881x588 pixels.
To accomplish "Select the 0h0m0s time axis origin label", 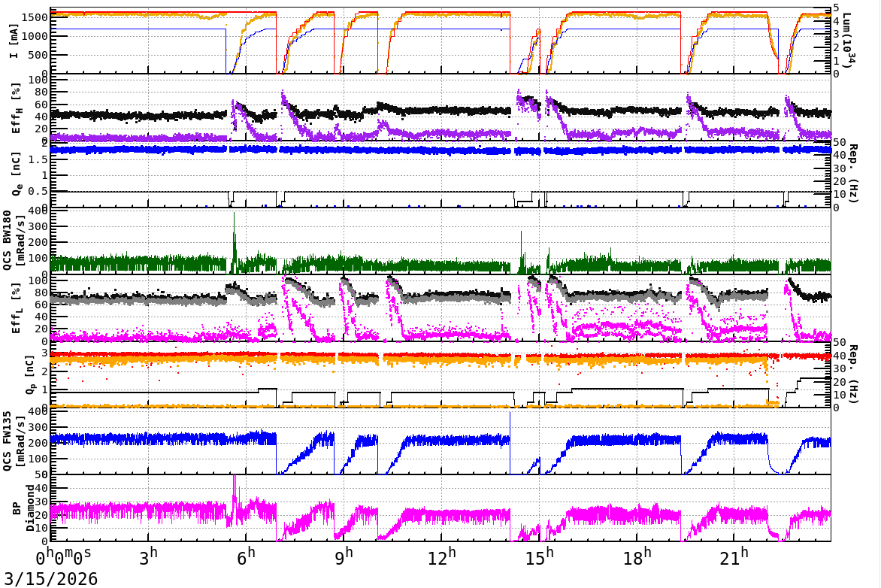I will [x=63, y=557].
